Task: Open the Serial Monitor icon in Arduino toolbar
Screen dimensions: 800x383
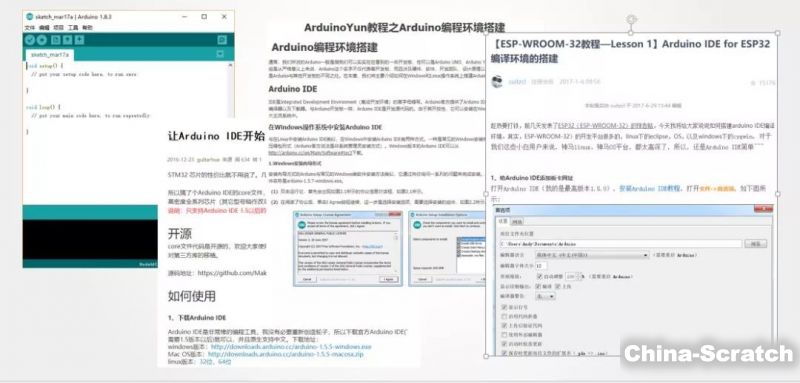Action: pyautogui.click(x=222, y=40)
